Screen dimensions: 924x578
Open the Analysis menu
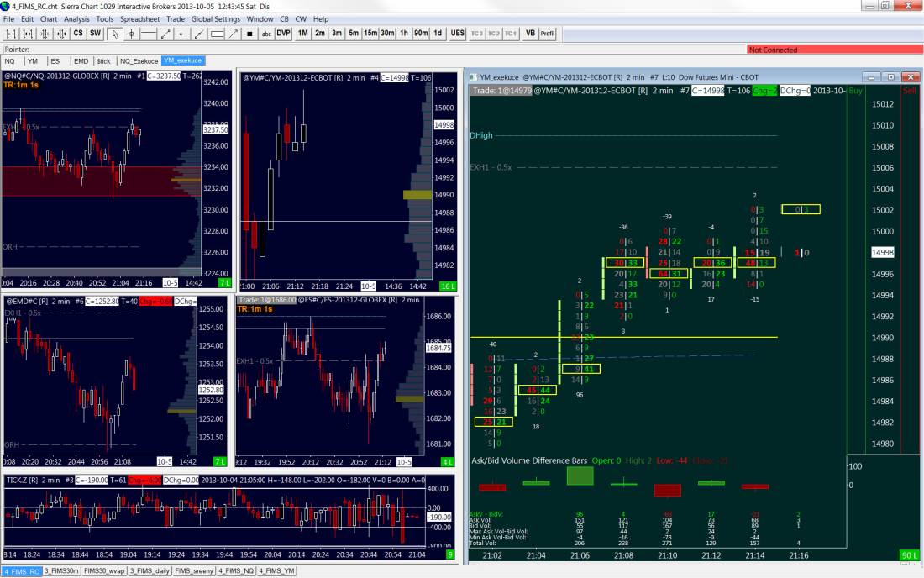point(76,18)
